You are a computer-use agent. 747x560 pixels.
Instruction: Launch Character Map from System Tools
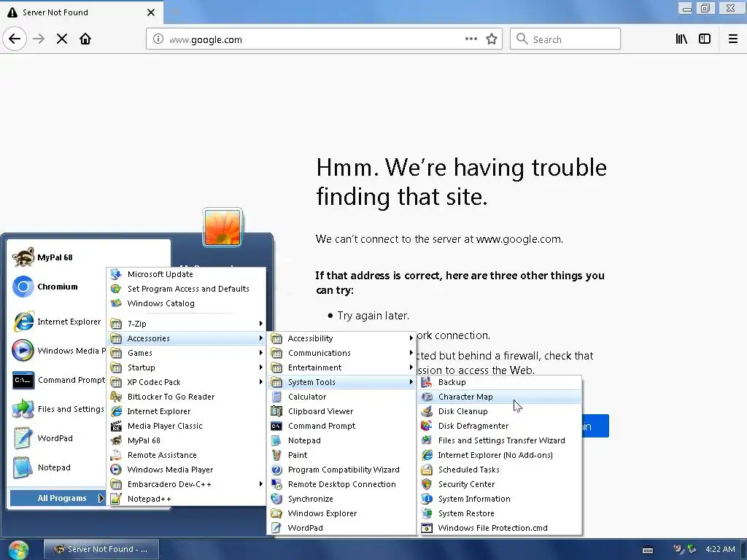pos(500,397)
